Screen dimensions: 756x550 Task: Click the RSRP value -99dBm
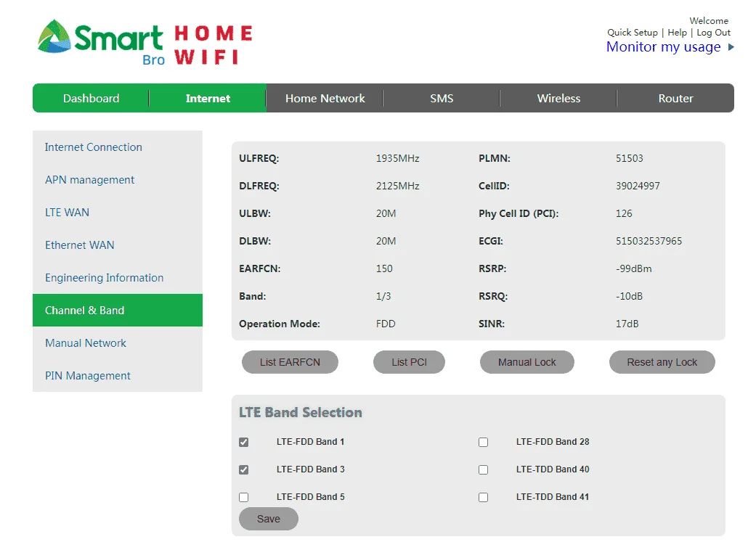[x=633, y=268]
